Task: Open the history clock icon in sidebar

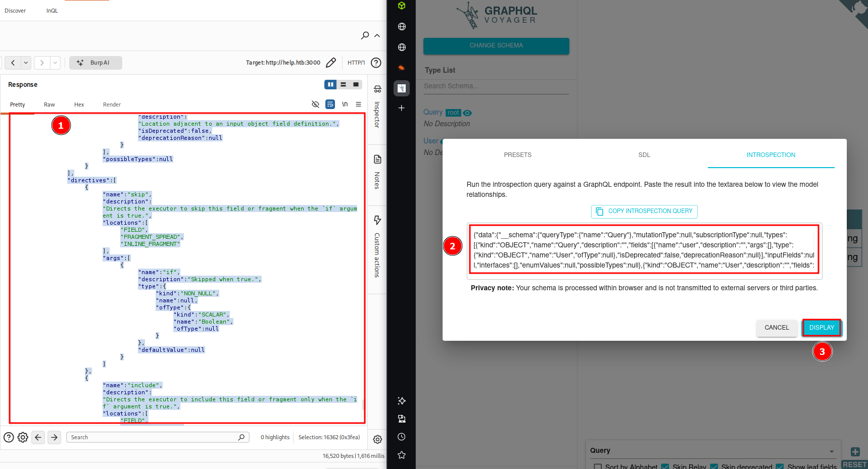Action: point(402,437)
